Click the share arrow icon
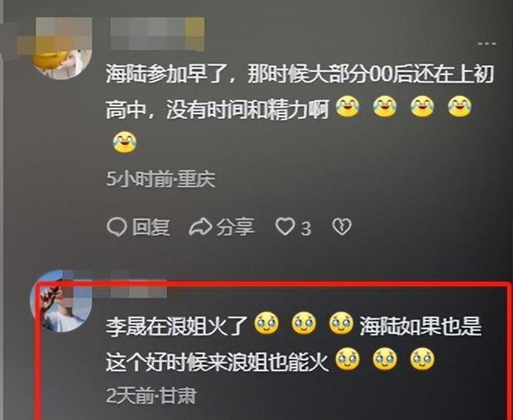 (201, 227)
